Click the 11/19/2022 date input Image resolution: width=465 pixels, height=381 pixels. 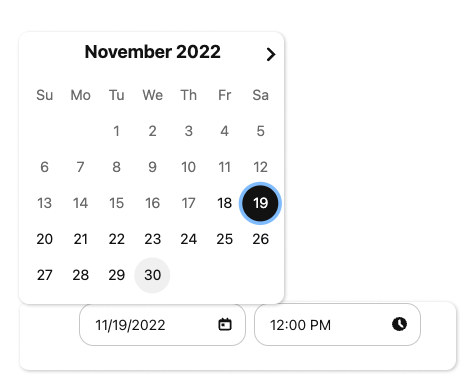pyautogui.click(x=162, y=325)
